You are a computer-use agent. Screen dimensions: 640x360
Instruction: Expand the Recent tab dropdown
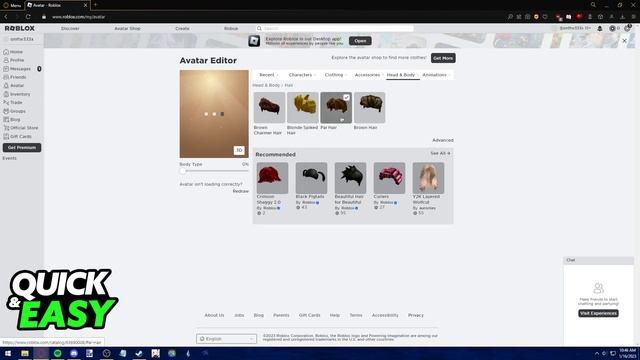point(268,75)
